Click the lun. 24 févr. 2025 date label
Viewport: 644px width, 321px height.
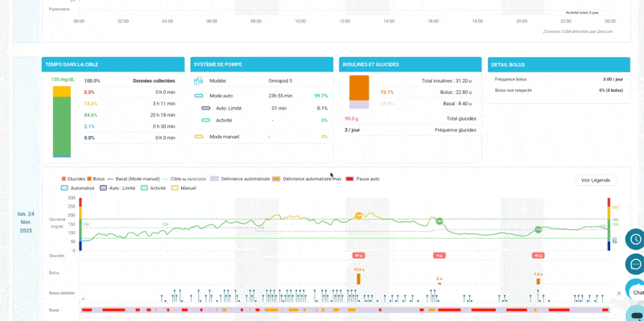[x=27, y=222]
